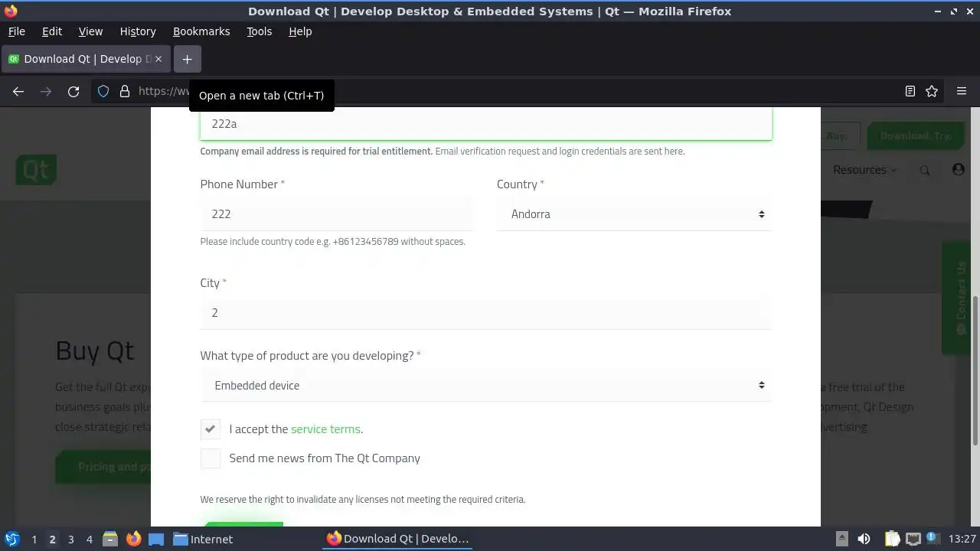Open the site search magnifier icon

click(x=925, y=170)
